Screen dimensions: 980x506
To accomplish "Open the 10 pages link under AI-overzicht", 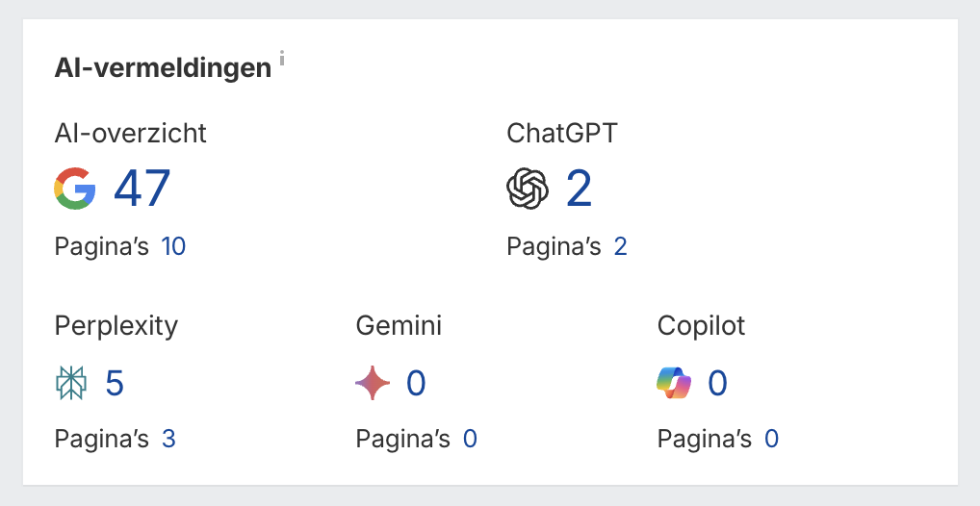I will (173, 247).
